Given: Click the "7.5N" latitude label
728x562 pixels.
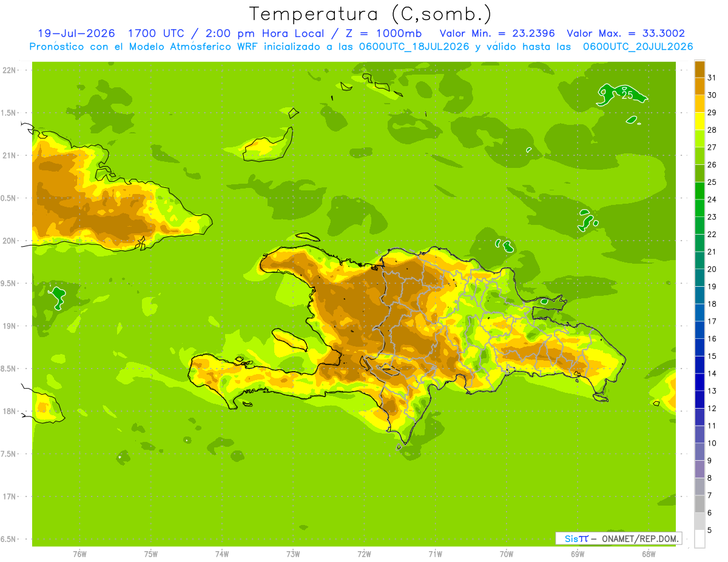Looking at the screenshot, I should 9,454.
